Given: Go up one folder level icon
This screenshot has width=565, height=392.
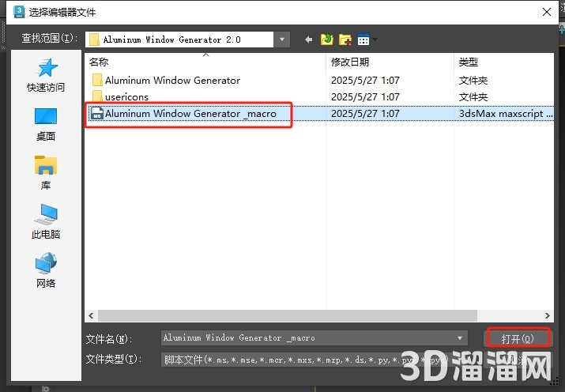Looking at the screenshot, I should coord(327,40).
